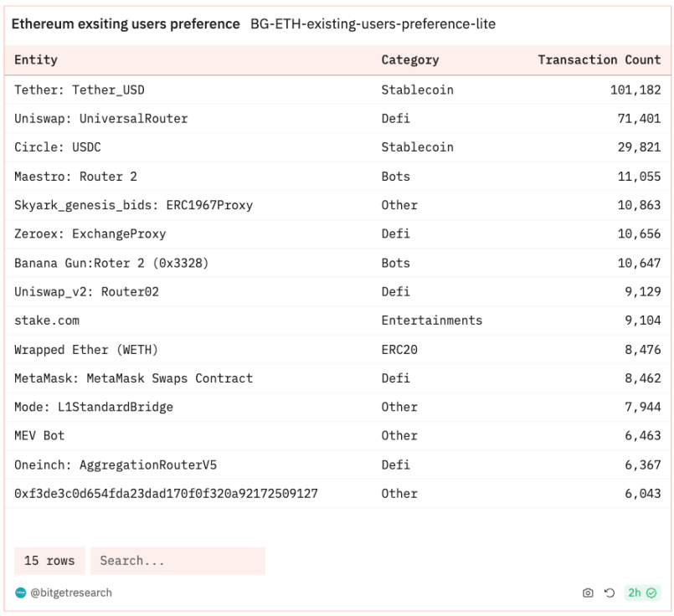Click the Circle: USDC row entity
674x616 pixels.
click(x=58, y=147)
